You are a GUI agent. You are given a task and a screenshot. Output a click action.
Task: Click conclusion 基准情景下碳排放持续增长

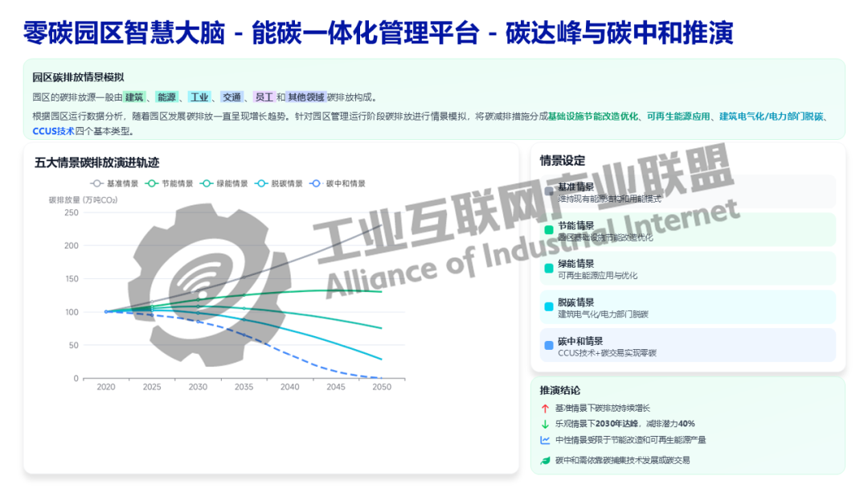point(603,408)
